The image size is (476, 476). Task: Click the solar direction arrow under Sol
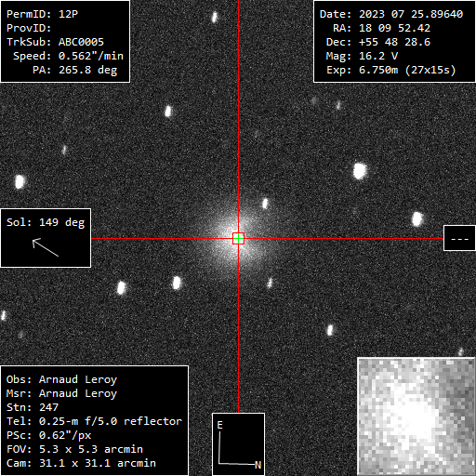[46, 247]
